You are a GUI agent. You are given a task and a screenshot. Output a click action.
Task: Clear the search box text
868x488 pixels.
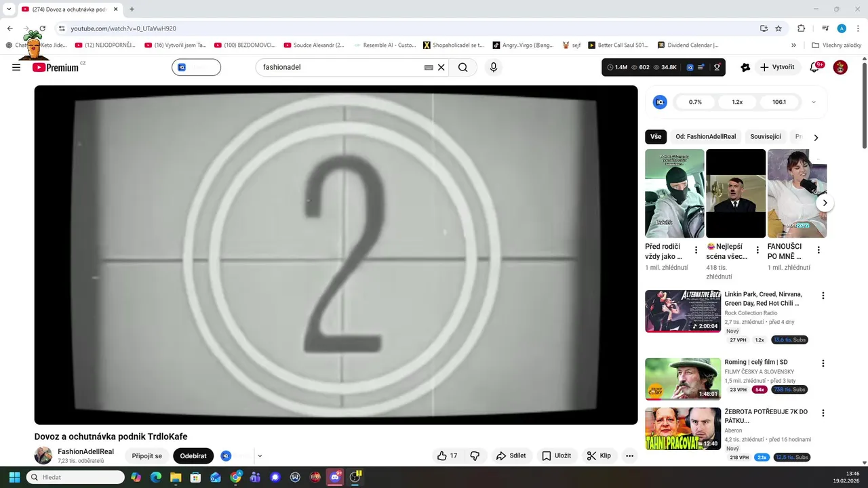click(441, 67)
